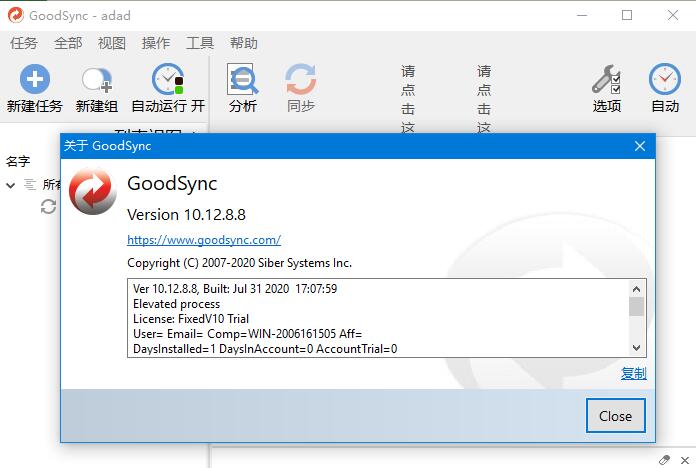This screenshot has width=696, height=468.
Task: Click the info box scrollbar thumb
Action: click(x=637, y=306)
